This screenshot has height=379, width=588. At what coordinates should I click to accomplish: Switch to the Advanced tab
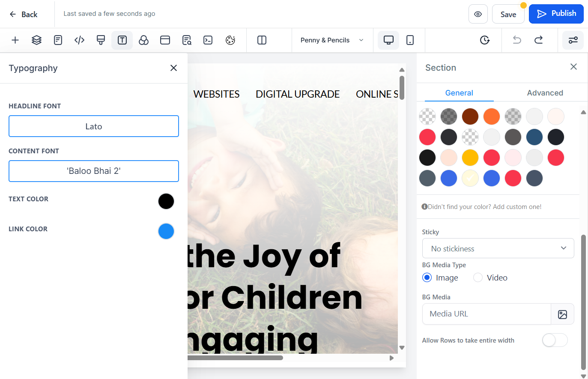[545, 93]
